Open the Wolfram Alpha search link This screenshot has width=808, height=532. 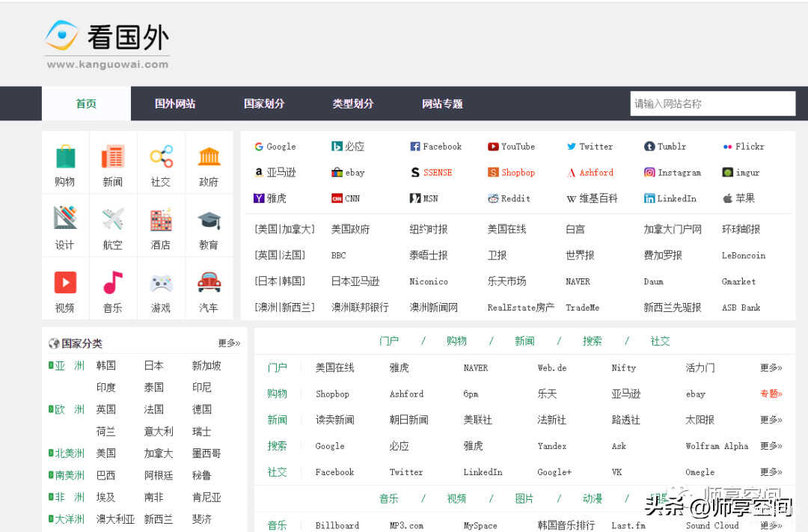[717, 446]
